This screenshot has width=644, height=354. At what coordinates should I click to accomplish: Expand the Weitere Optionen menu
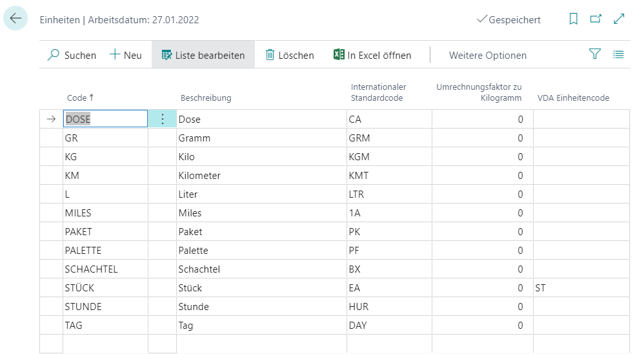(487, 55)
